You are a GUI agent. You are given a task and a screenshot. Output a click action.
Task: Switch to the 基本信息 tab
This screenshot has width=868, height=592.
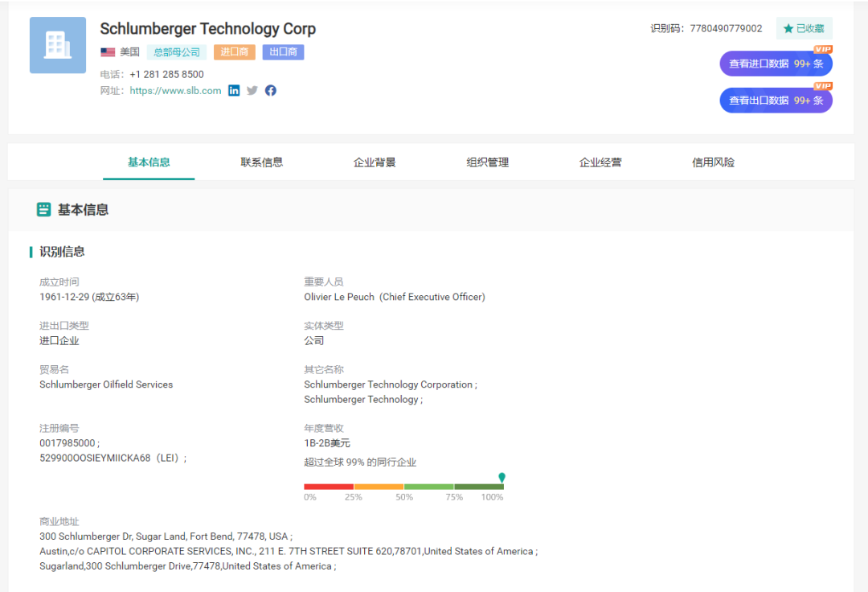[149, 162]
